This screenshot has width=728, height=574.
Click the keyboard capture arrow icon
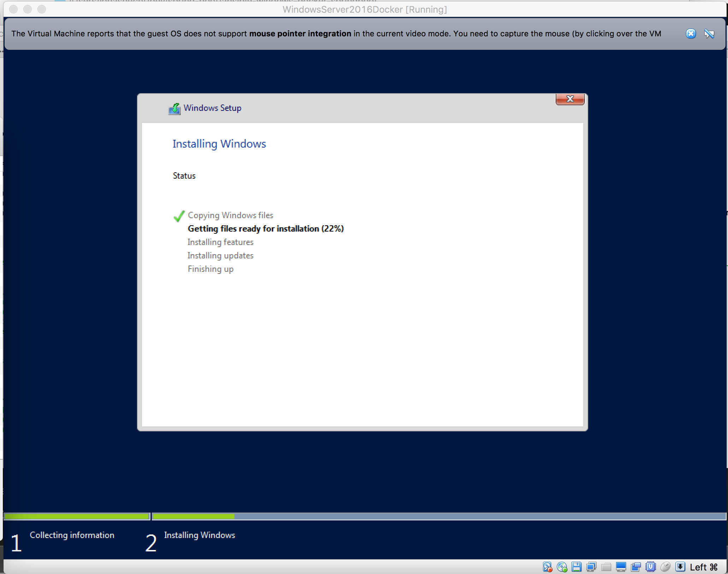pyautogui.click(x=680, y=567)
